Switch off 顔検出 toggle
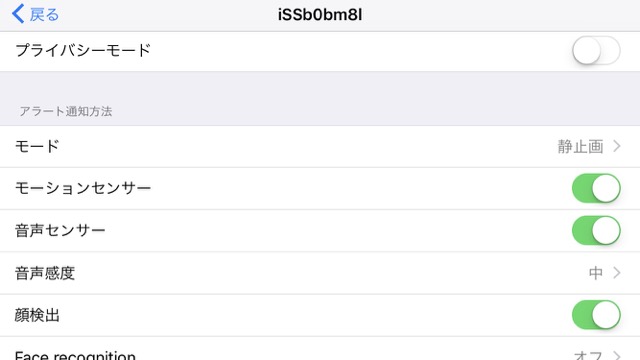 (596, 315)
